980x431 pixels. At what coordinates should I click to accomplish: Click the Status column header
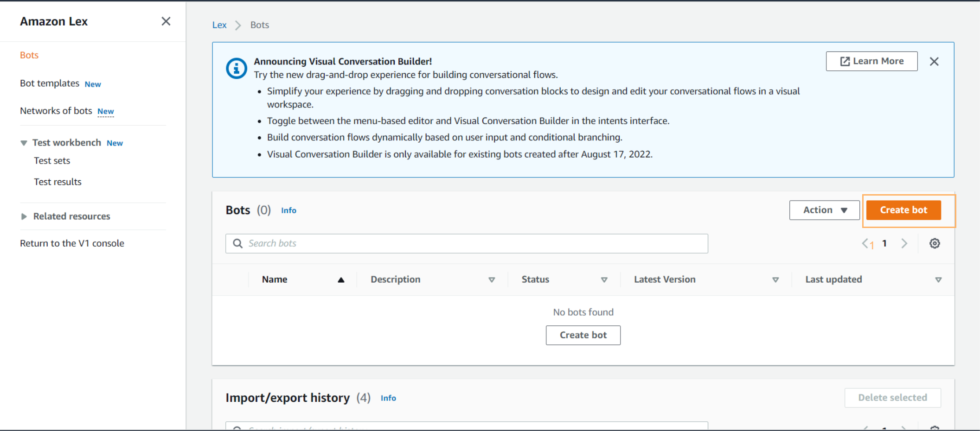535,279
